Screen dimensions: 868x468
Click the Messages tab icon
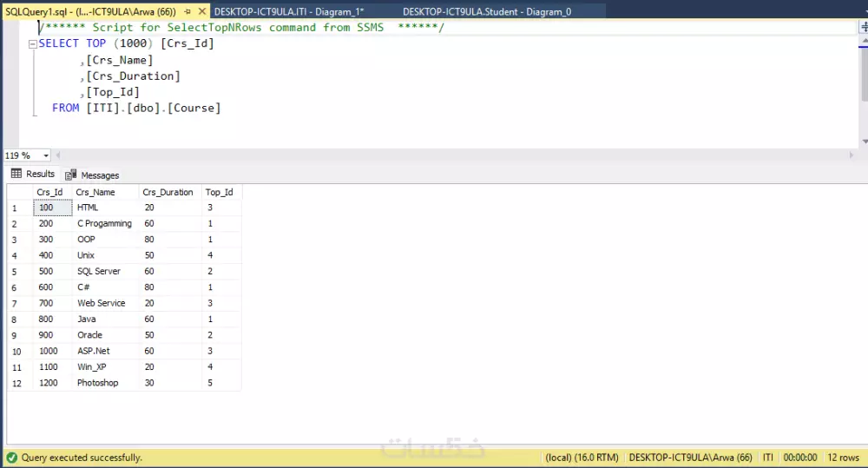click(70, 175)
